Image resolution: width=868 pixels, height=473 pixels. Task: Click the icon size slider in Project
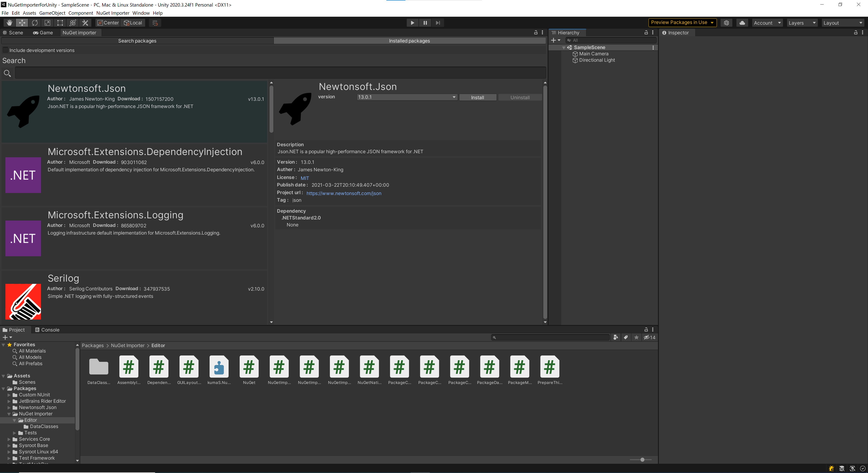(x=642, y=459)
